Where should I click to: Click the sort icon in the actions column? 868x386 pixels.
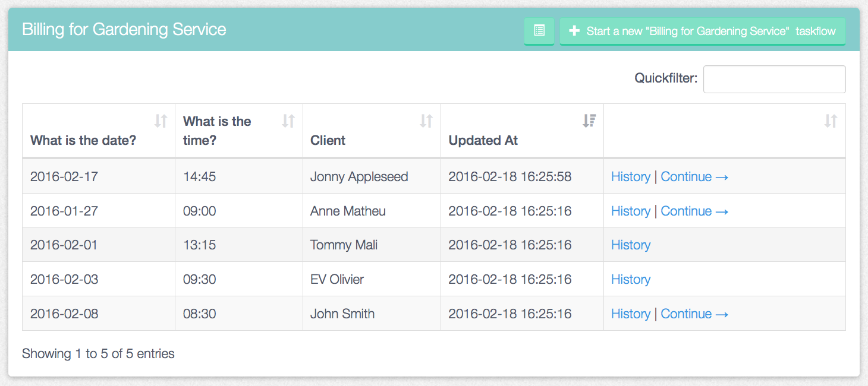click(x=831, y=121)
